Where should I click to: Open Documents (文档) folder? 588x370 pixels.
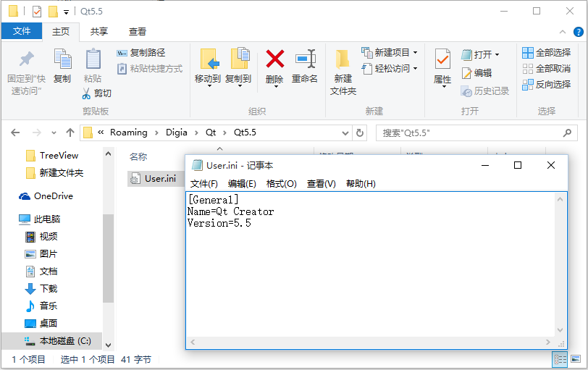click(x=41, y=272)
